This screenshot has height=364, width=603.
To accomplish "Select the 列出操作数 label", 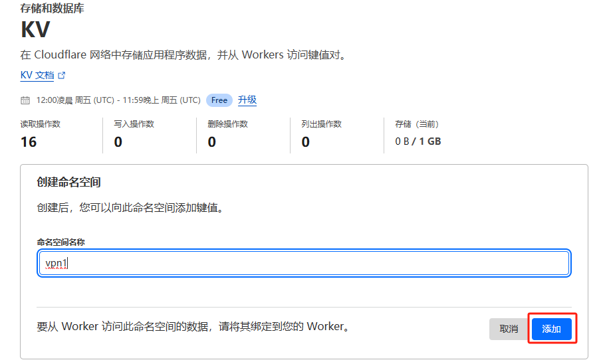I will (x=322, y=124).
